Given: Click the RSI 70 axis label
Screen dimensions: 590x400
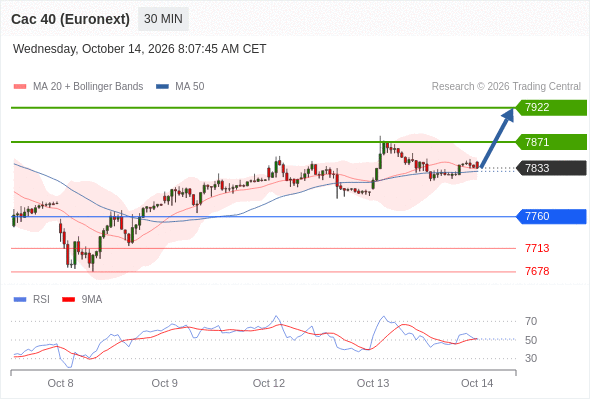Looking at the screenshot, I should point(531,321).
